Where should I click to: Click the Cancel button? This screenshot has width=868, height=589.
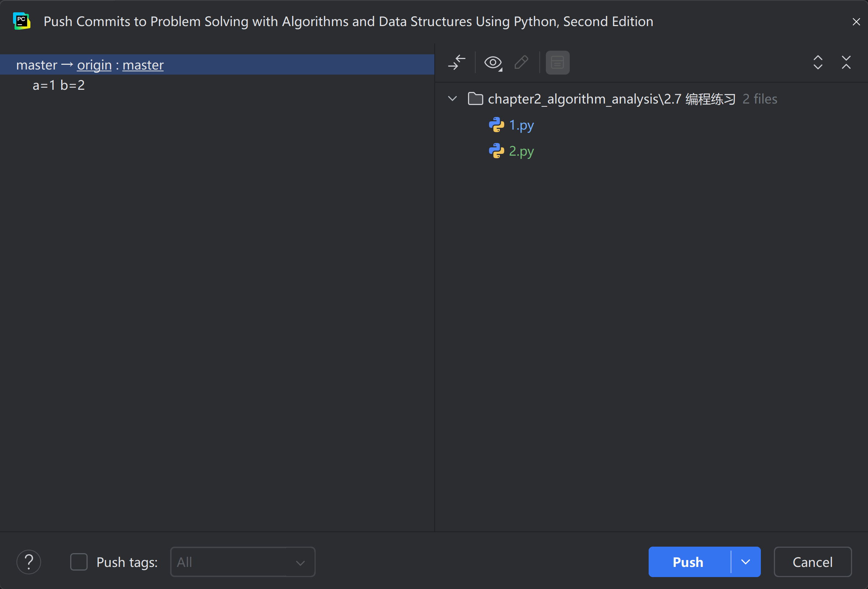click(812, 562)
